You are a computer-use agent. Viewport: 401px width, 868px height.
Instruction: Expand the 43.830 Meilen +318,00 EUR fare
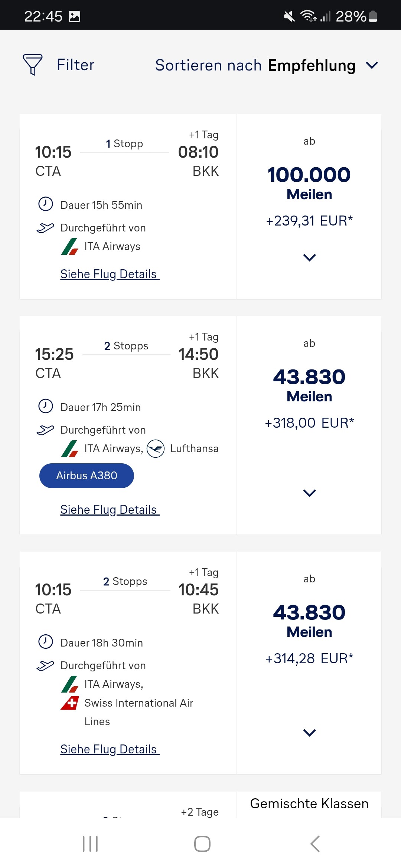309,493
